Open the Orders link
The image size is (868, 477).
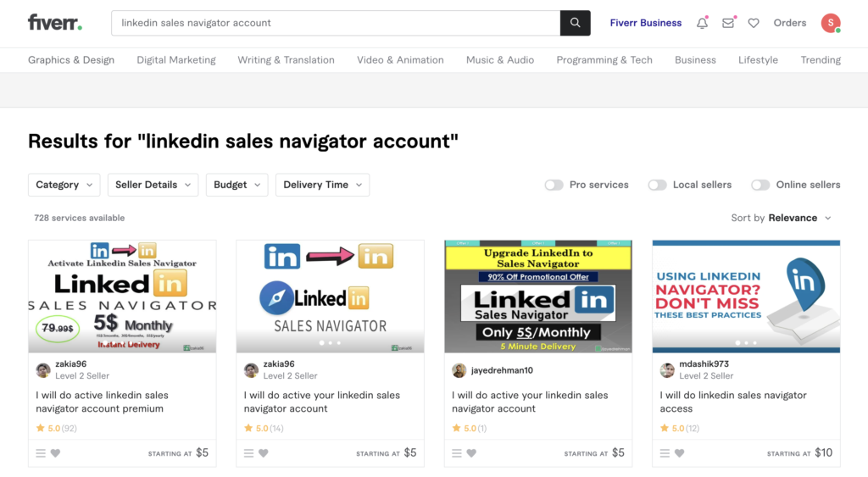(790, 23)
